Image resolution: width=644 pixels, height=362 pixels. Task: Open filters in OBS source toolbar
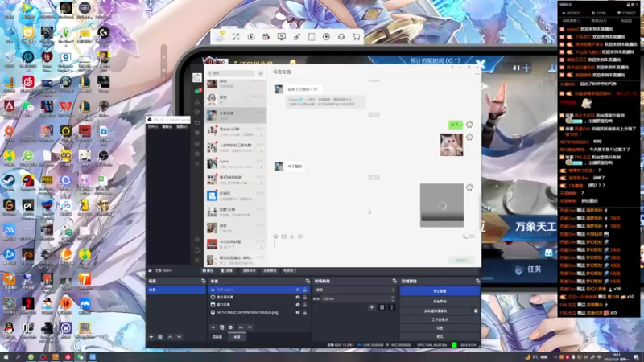[x=227, y=271]
